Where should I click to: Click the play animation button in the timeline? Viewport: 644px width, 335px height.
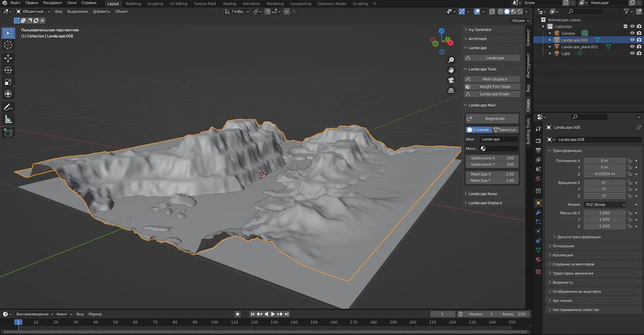(x=273, y=314)
